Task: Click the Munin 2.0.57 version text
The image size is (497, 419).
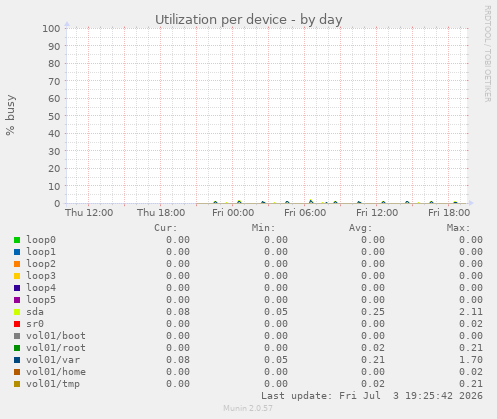Action: coord(248,408)
